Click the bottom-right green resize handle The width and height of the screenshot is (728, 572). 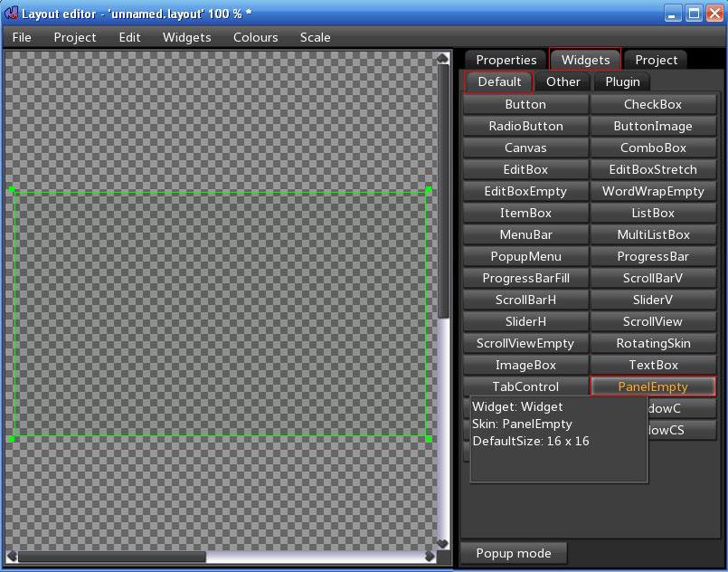pyautogui.click(x=429, y=439)
